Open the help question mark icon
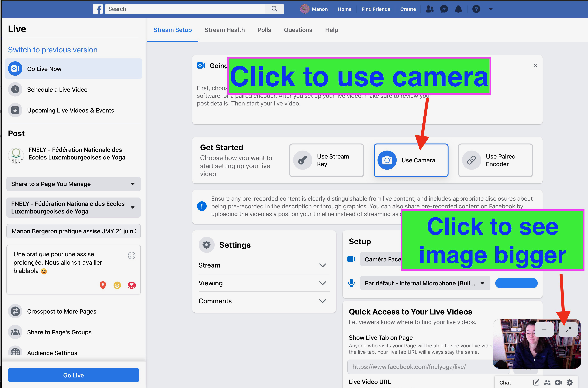 tap(476, 9)
